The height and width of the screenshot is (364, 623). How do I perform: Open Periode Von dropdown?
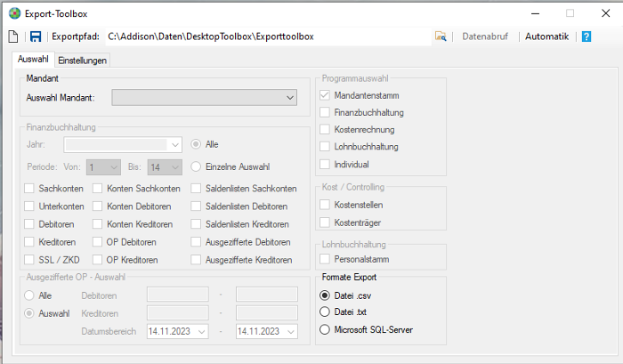(103, 167)
